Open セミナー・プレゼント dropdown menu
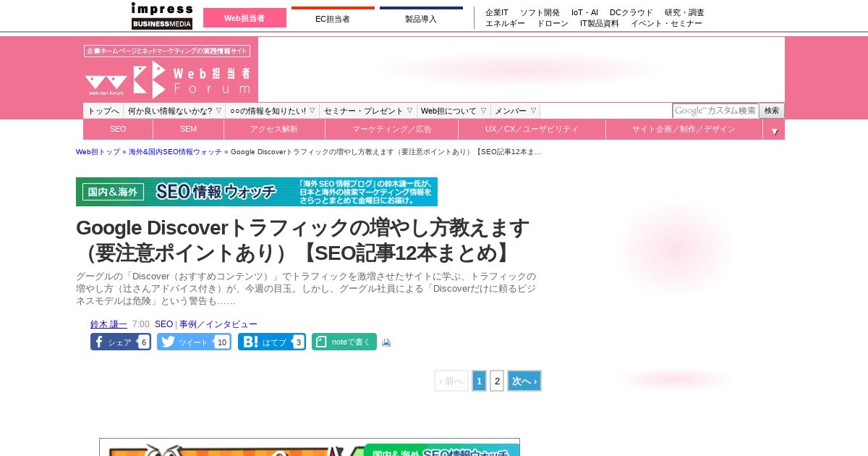868x456 pixels. pyautogui.click(x=368, y=111)
